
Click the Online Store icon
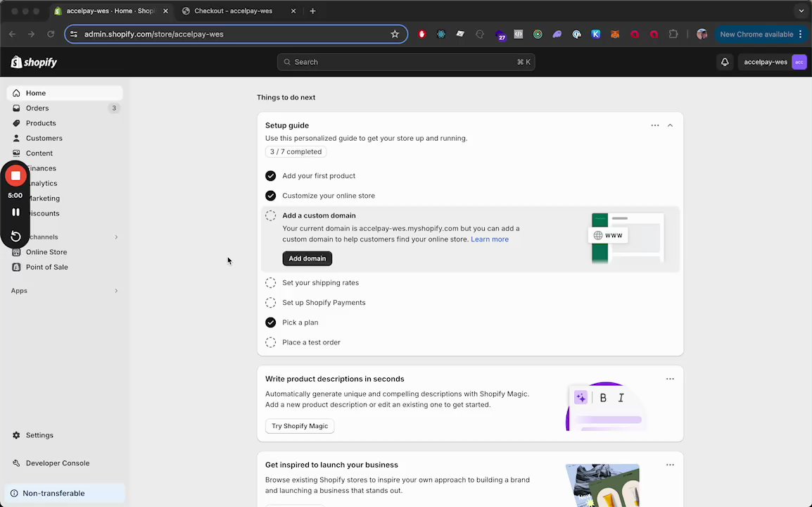coord(17,253)
